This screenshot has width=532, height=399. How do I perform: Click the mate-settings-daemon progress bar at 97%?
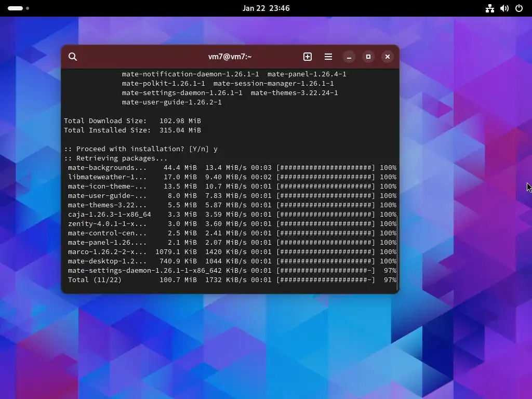tap(326, 270)
